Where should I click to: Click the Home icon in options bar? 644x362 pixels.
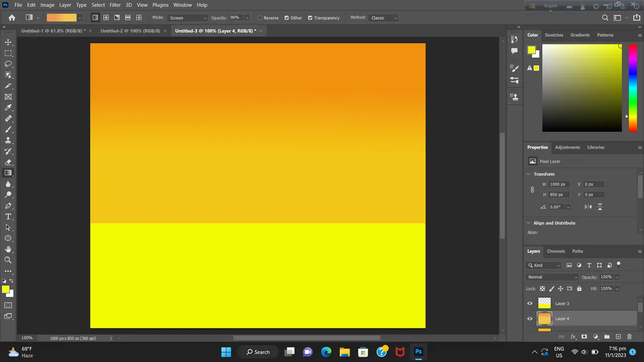[x=12, y=18]
